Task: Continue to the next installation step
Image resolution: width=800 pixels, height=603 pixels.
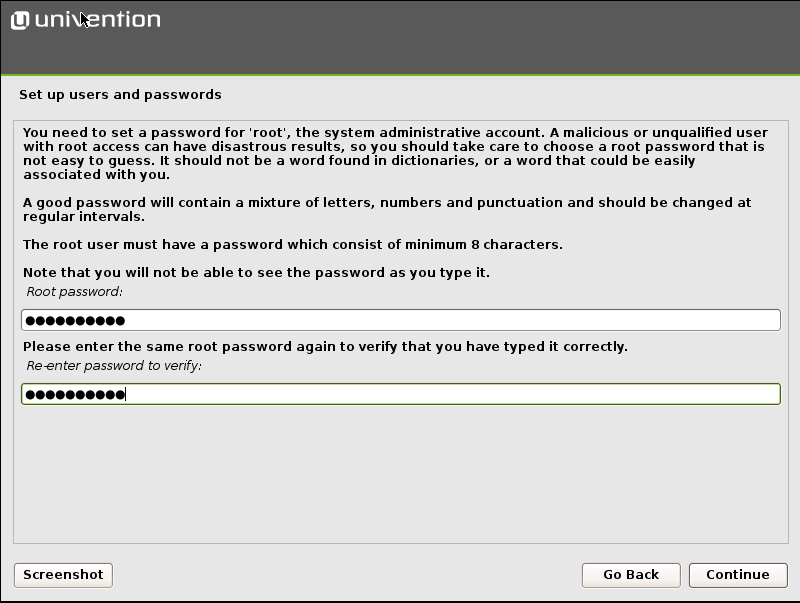Action: tap(738, 575)
